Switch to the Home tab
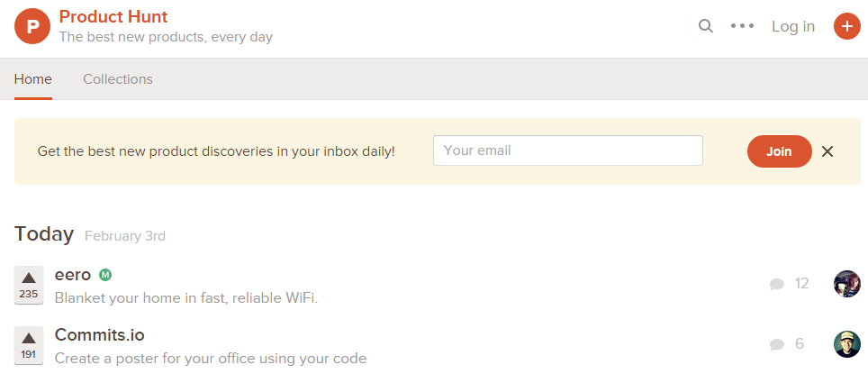868x383 pixels. click(33, 79)
